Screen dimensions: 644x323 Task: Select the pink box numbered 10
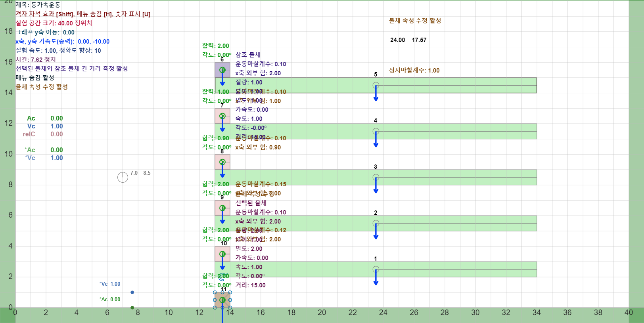[222, 254]
